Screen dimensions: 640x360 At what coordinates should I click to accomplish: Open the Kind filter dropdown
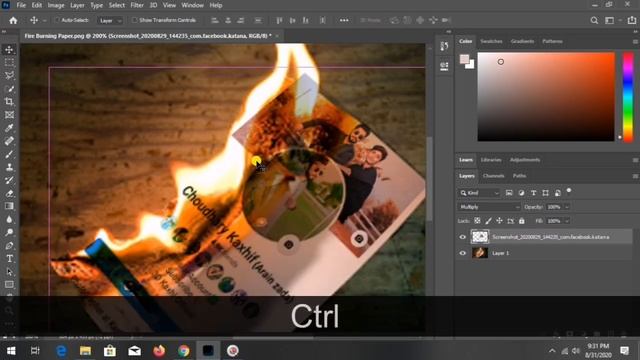coord(479,193)
